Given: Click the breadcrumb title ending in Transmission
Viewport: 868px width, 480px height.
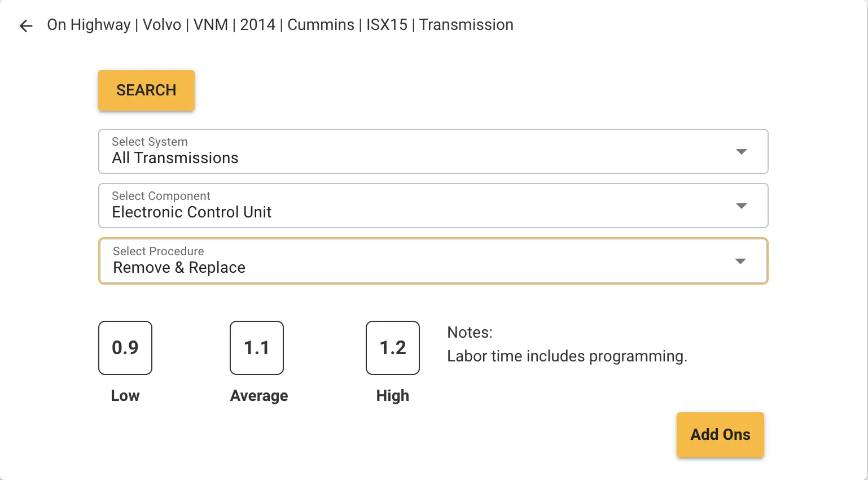Looking at the screenshot, I should 280,25.
